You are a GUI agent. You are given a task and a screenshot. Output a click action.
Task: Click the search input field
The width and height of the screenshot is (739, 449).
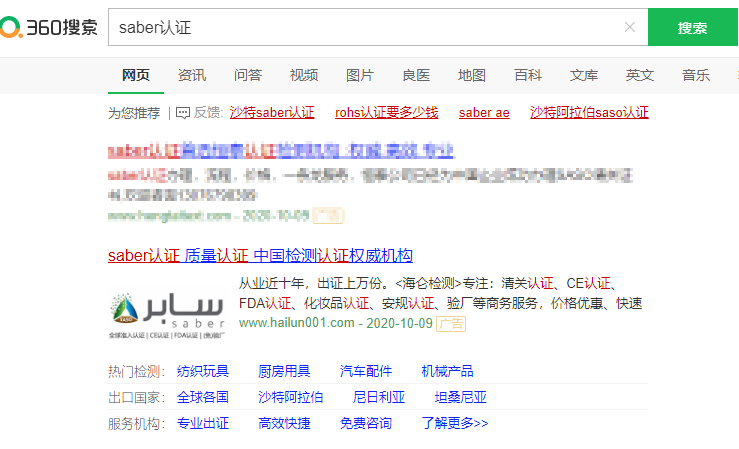pos(360,27)
